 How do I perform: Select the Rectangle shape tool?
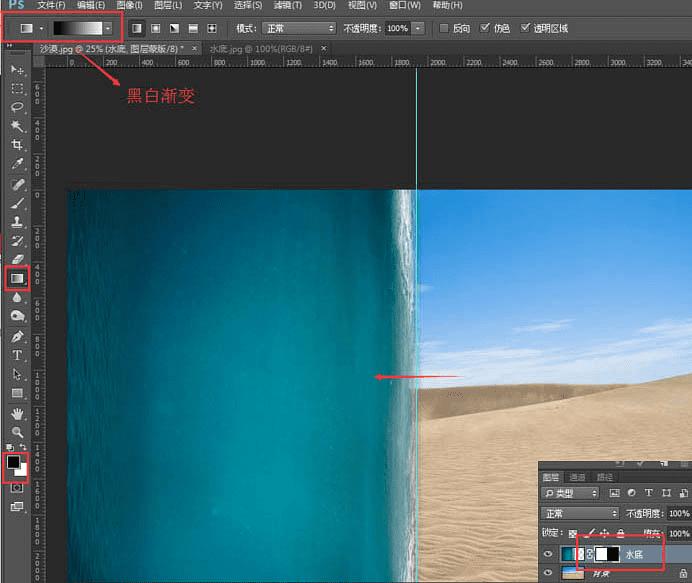[x=17, y=393]
